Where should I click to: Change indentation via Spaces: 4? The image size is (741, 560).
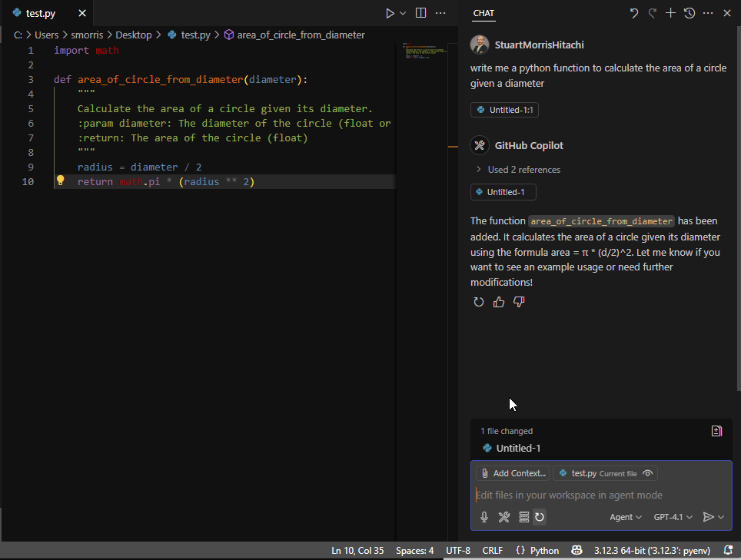point(415,551)
